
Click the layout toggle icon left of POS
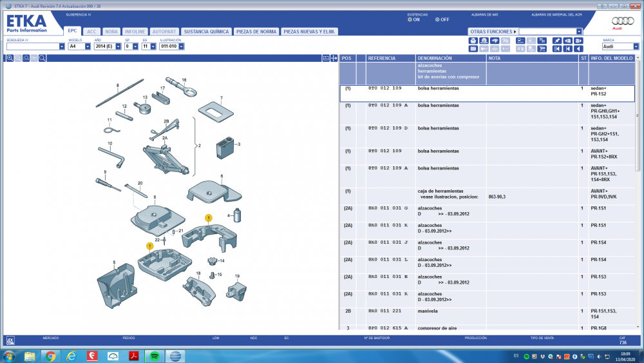(326, 59)
